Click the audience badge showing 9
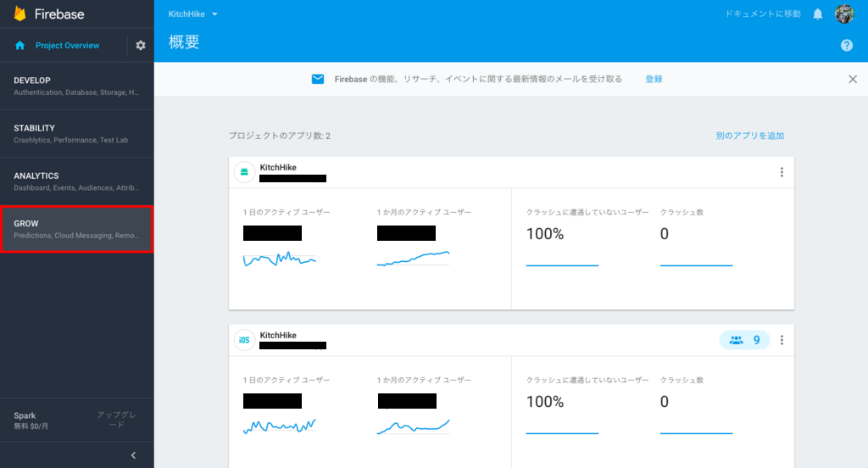This screenshot has height=468, width=868. (x=744, y=340)
